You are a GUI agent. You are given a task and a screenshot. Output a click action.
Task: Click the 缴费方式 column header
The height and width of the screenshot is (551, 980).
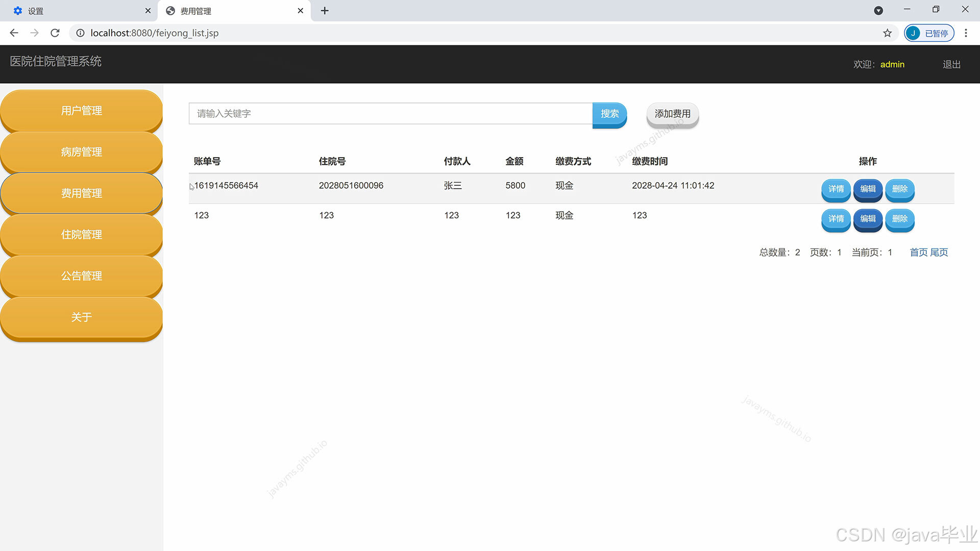573,161
